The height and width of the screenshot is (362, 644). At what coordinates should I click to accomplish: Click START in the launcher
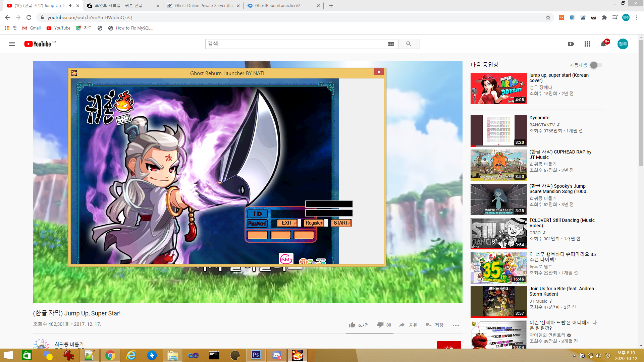coord(341,223)
